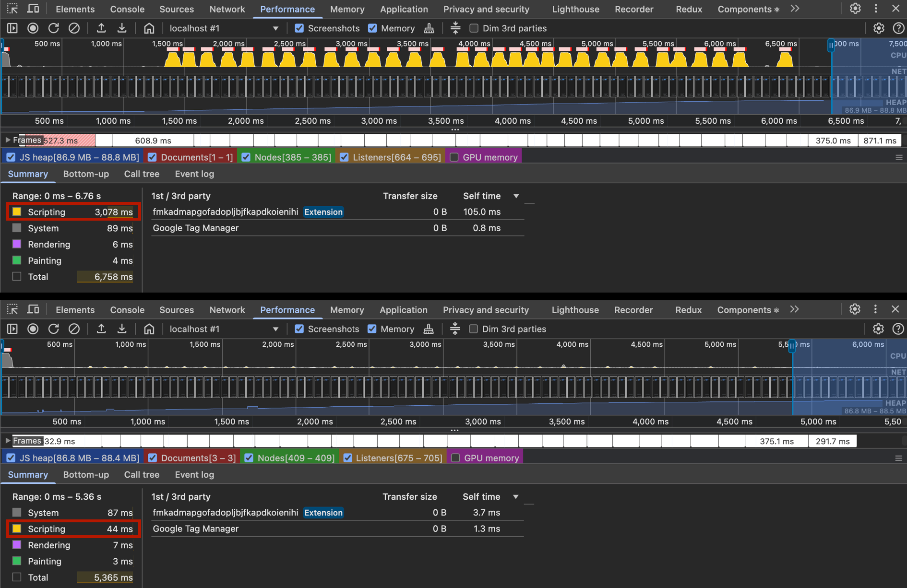Click the inspect element icon in top DevTools

tap(12, 9)
